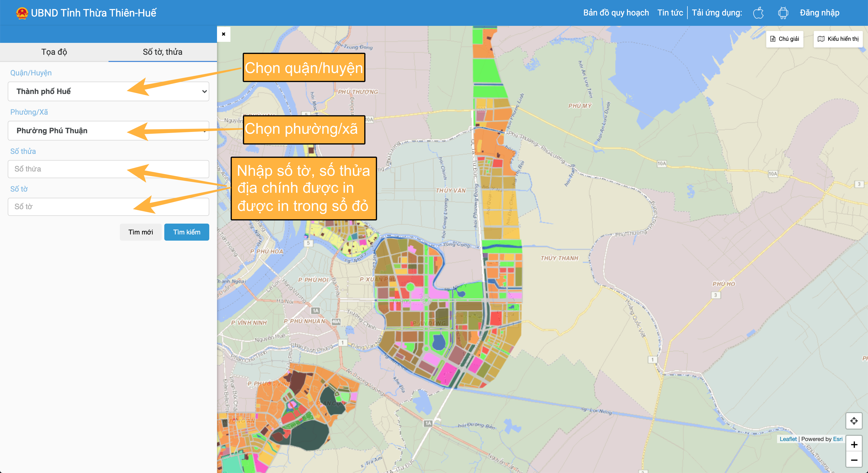Close the search panel with X icon

[223, 34]
